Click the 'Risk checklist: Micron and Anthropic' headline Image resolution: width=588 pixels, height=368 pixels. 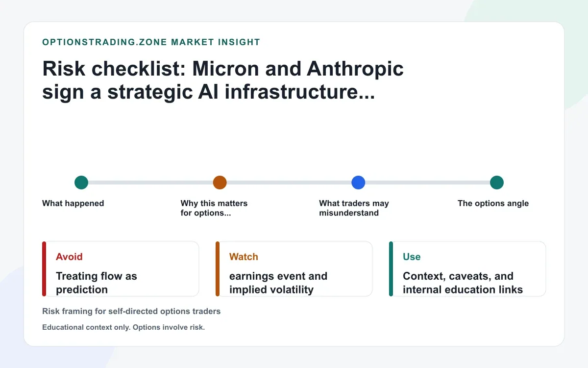click(223, 80)
